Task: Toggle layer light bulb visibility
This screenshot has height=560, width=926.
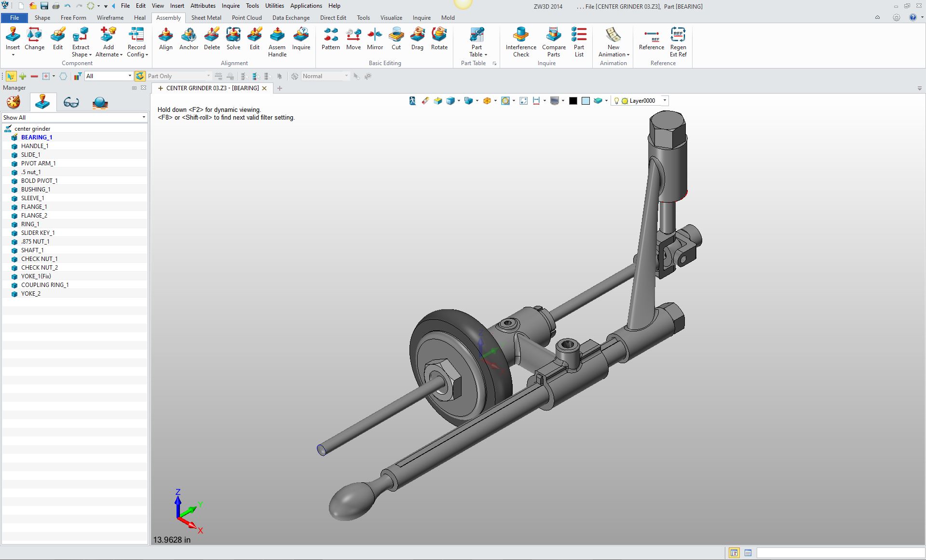Action: click(616, 101)
